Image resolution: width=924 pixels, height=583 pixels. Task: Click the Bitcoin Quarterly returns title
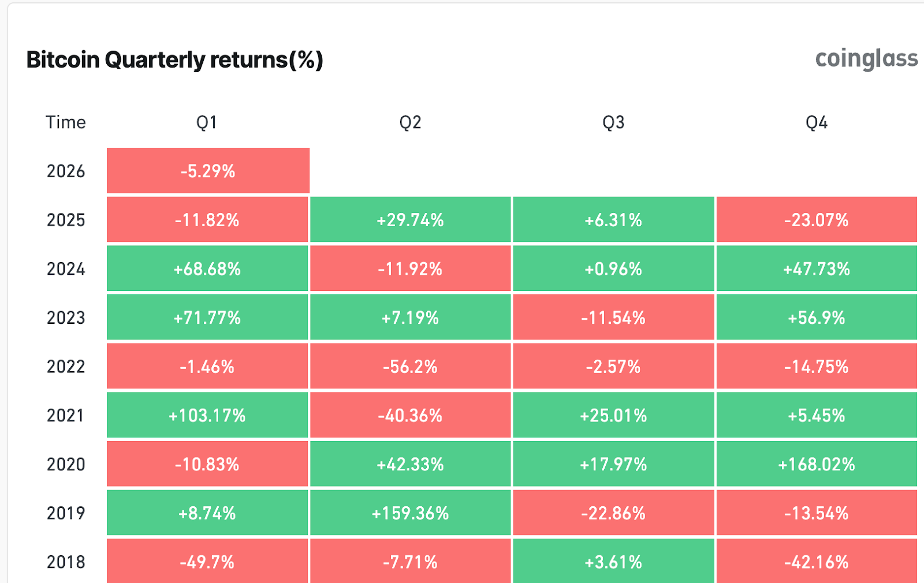click(174, 60)
